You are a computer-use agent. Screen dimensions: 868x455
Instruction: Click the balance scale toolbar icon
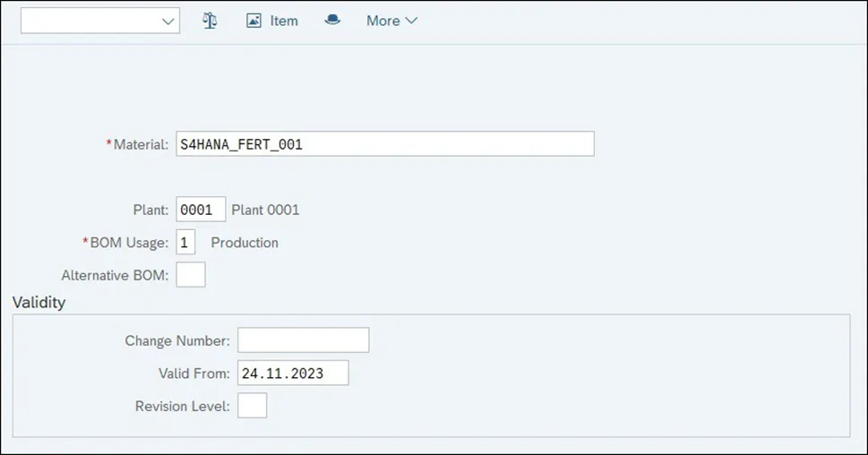click(x=210, y=21)
